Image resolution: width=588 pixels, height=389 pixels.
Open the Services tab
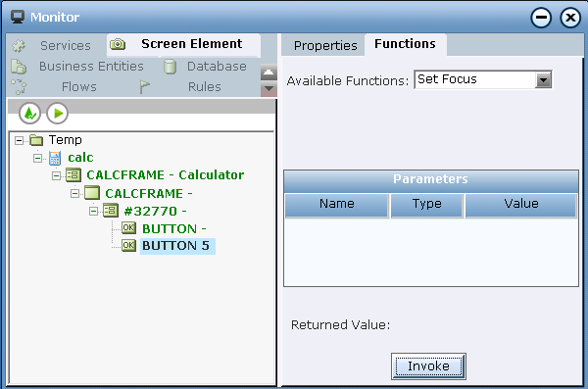pyautogui.click(x=66, y=45)
